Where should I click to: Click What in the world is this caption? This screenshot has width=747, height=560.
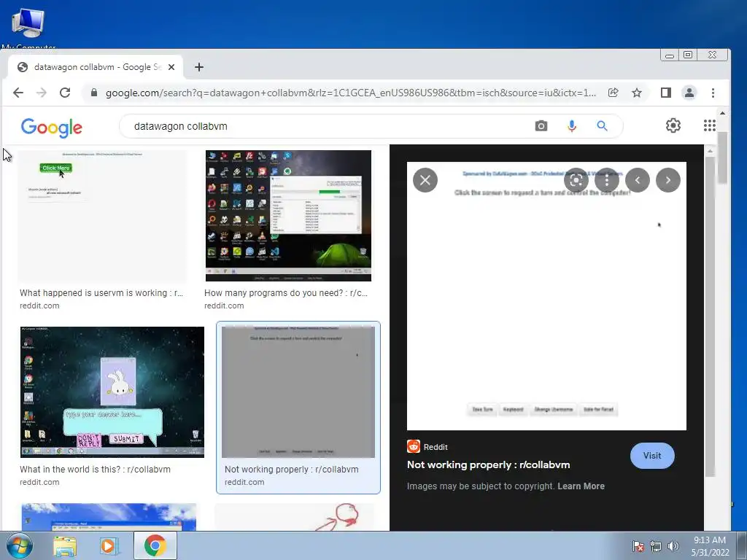point(96,469)
